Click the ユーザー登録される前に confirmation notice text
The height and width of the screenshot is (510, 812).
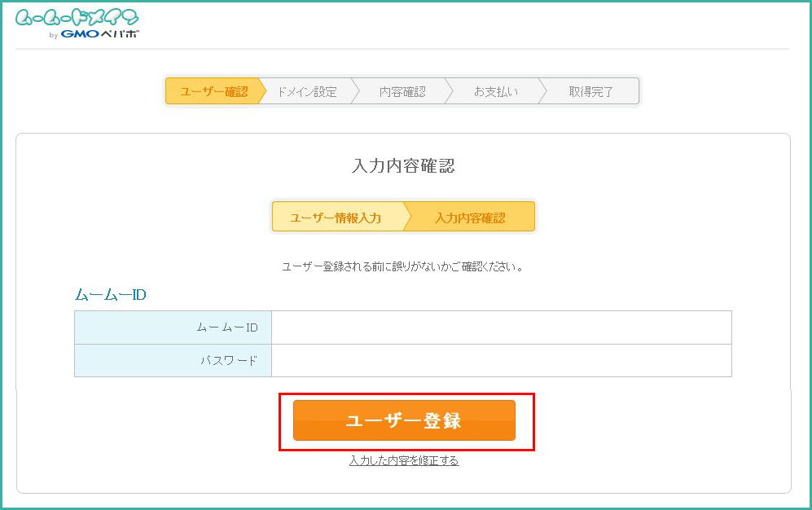click(x=403, y=266)
